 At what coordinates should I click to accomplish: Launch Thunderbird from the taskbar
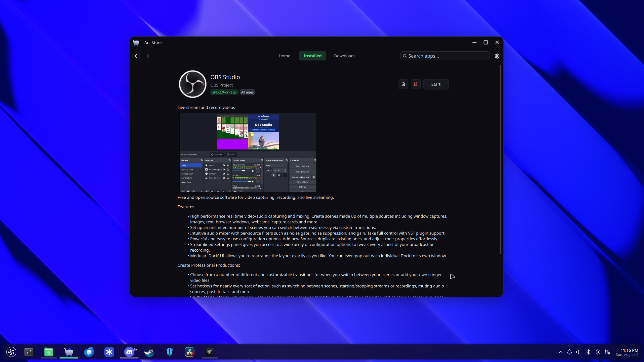pos(89,352)
